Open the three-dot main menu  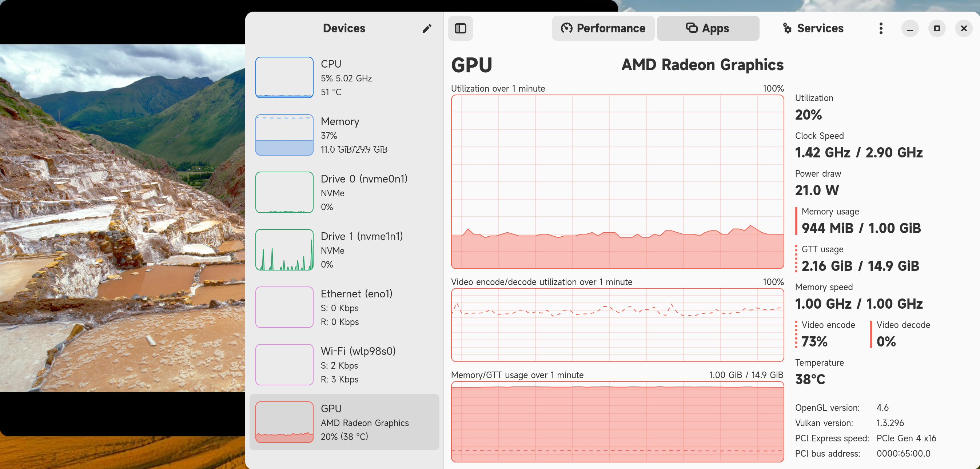[x=881, y=28]
